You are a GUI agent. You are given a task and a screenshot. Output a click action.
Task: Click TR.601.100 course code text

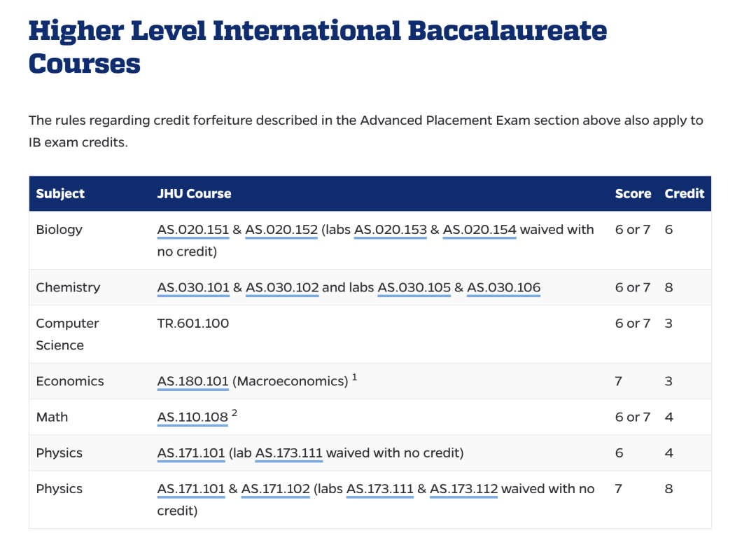(x=193, y=323)
